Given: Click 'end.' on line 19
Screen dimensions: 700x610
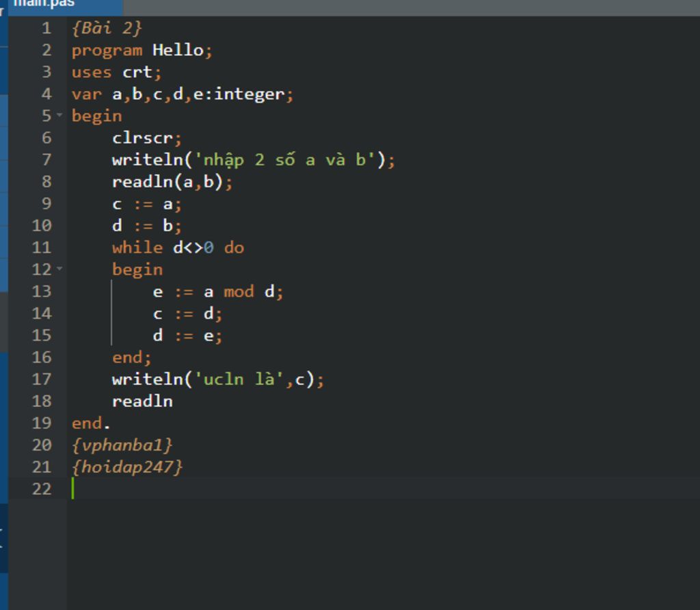Looking at the screenshot, I should click(91, 423).
